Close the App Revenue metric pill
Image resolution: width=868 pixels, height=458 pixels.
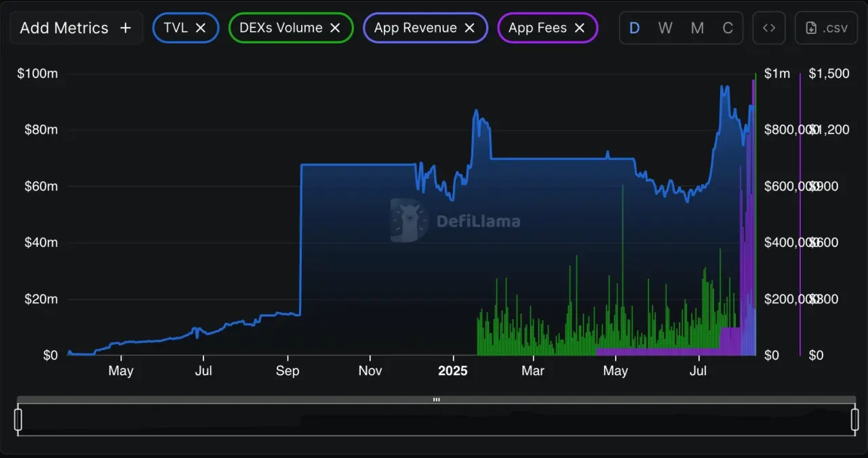click(469, 28)
